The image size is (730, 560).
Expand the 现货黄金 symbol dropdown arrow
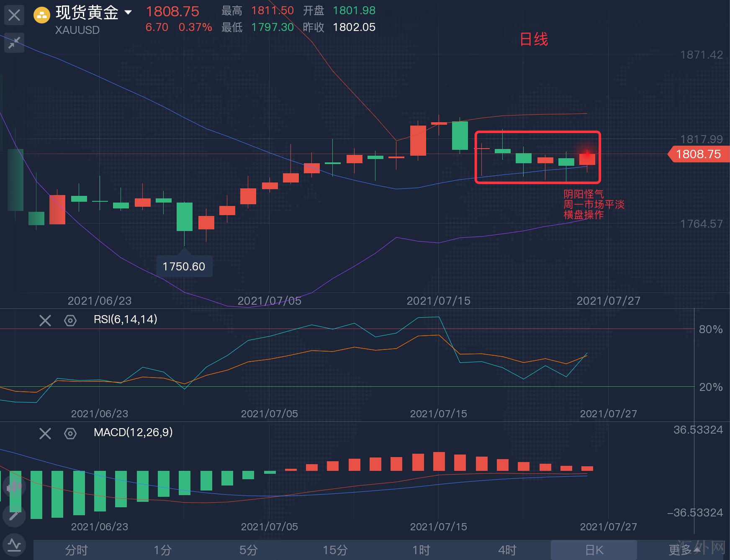(129, 13)
